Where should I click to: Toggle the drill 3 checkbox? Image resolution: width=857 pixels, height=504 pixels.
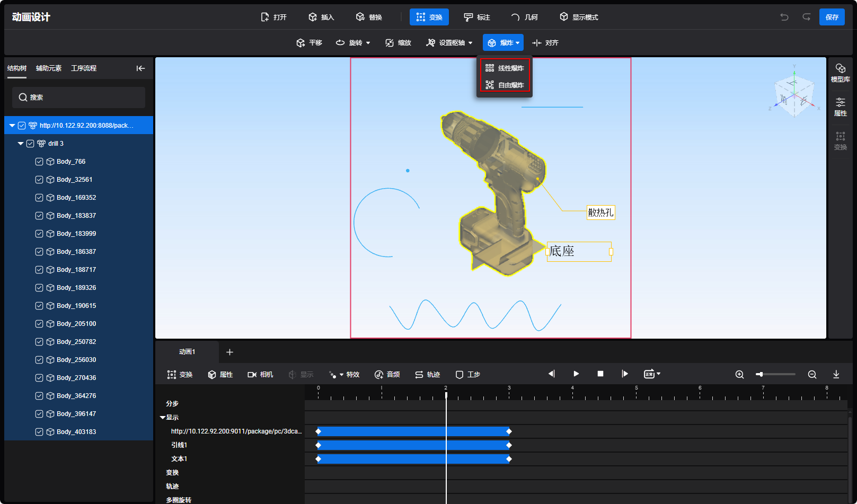tap(30, 144)
